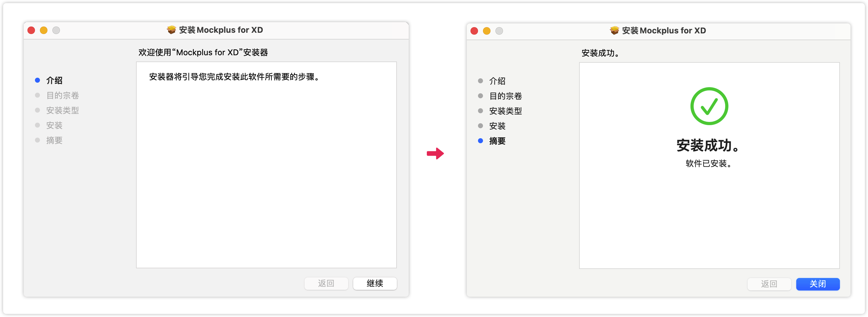Click 返回 button in welcome installer window
Screen dimensions: 868x317
pyautogui.click(x=326, y=283)
